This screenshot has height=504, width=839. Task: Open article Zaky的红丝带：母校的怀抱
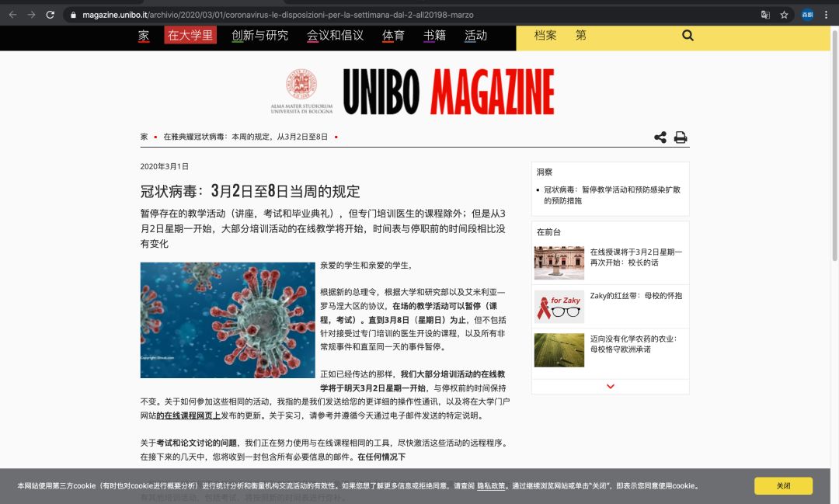[636, 295]
